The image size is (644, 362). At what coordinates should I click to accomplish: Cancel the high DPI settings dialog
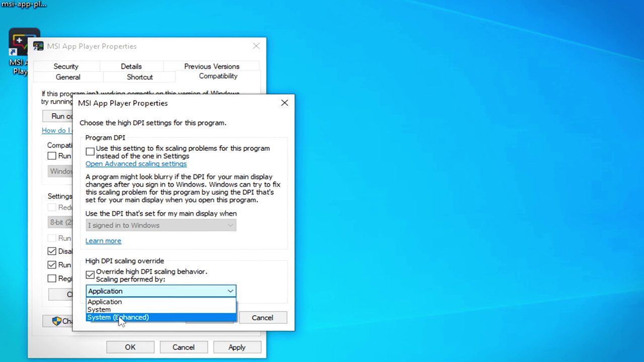(x=262, y=318)
